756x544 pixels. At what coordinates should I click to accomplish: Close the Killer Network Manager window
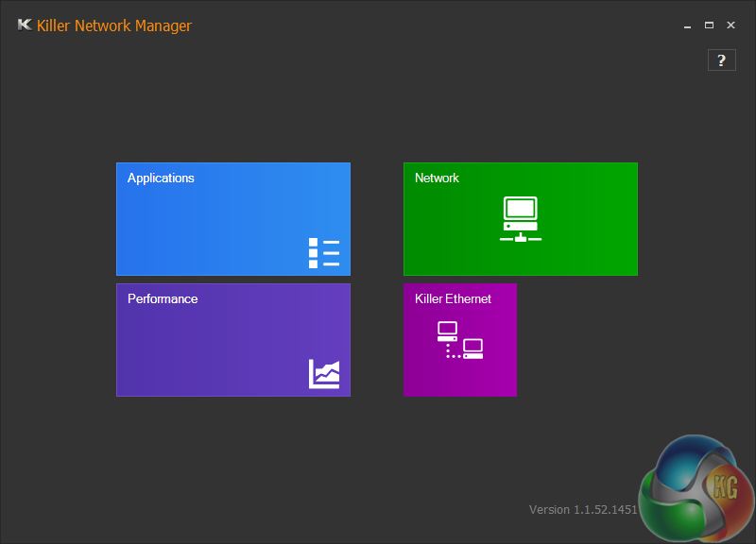(730, 25)
